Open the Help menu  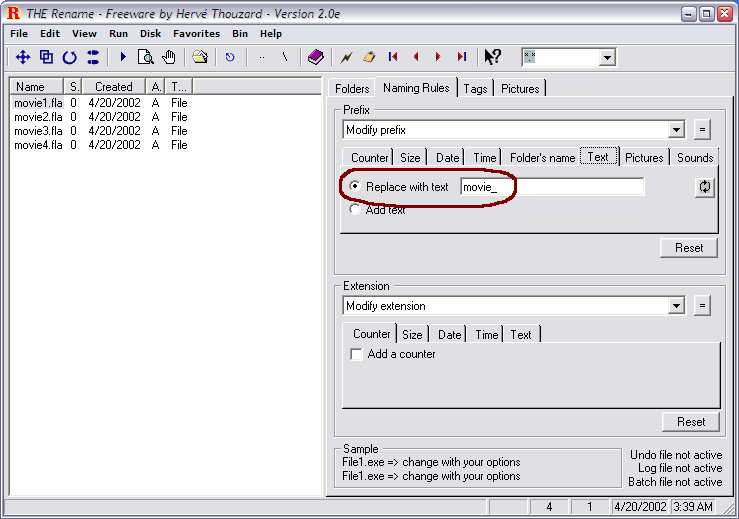coord(271,34)
